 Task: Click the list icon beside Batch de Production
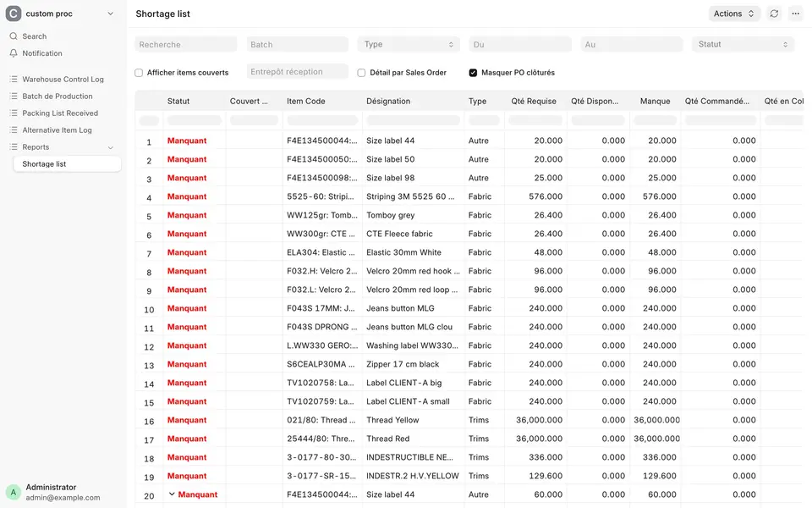pos(14,97)
